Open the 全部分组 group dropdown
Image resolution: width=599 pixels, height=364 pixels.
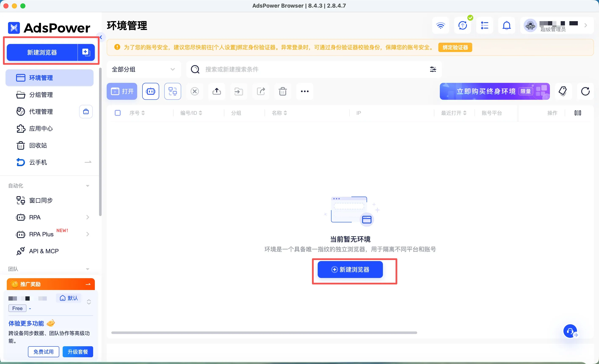tap(144, 69)
